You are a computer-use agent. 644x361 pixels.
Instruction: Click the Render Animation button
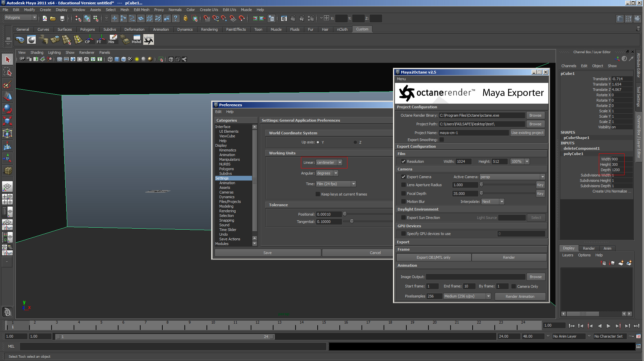point(520,296)
